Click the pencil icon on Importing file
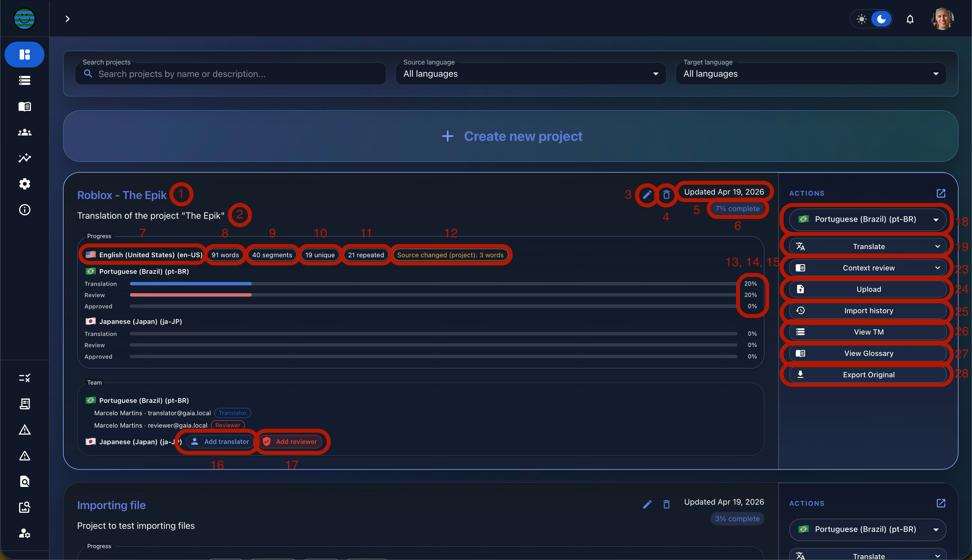The width and height of the screenshot is (972, 560). coord(647,504)
